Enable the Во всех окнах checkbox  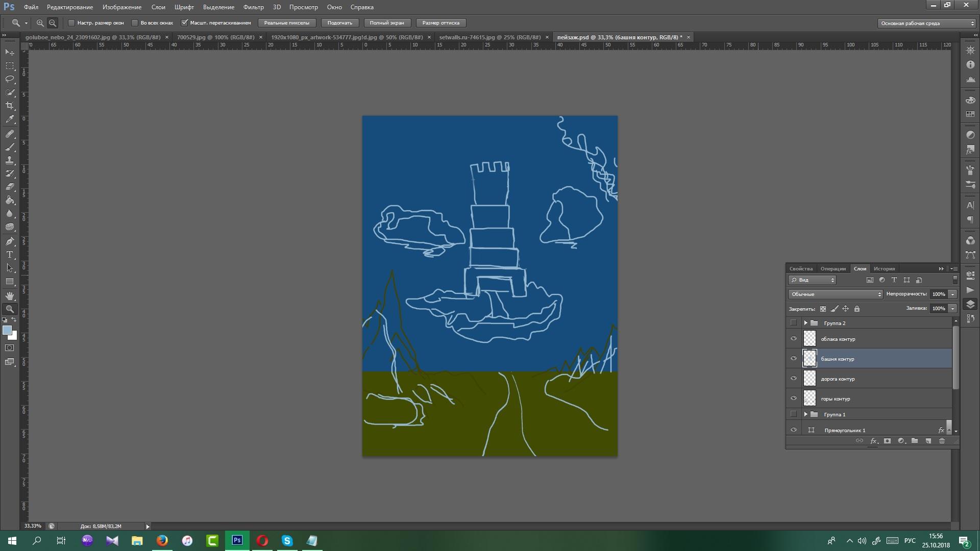pyautogui.click(x=135, y=23)
